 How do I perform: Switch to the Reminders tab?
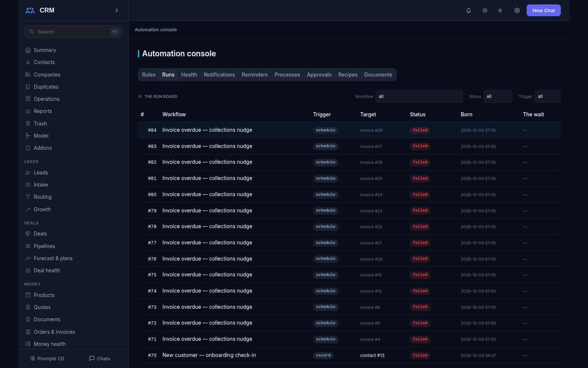[x=255, y=75]
